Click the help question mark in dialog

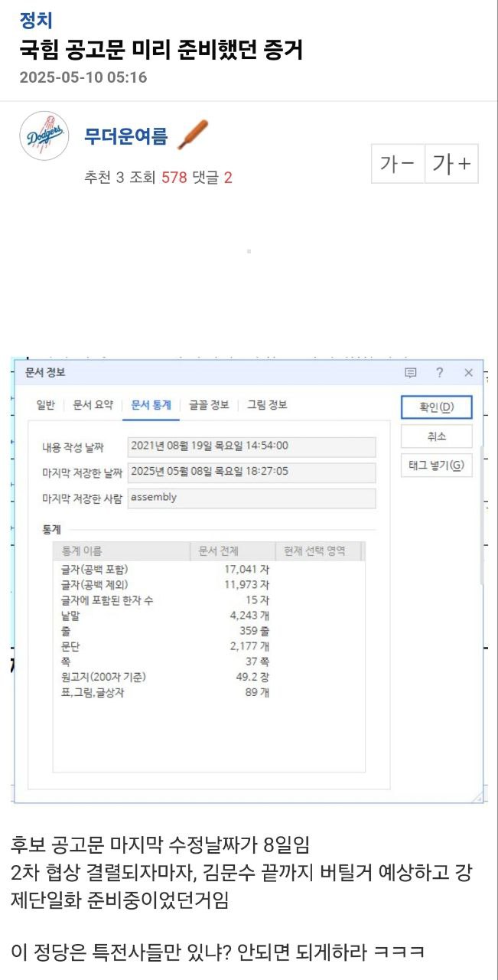tap(439, 373)
